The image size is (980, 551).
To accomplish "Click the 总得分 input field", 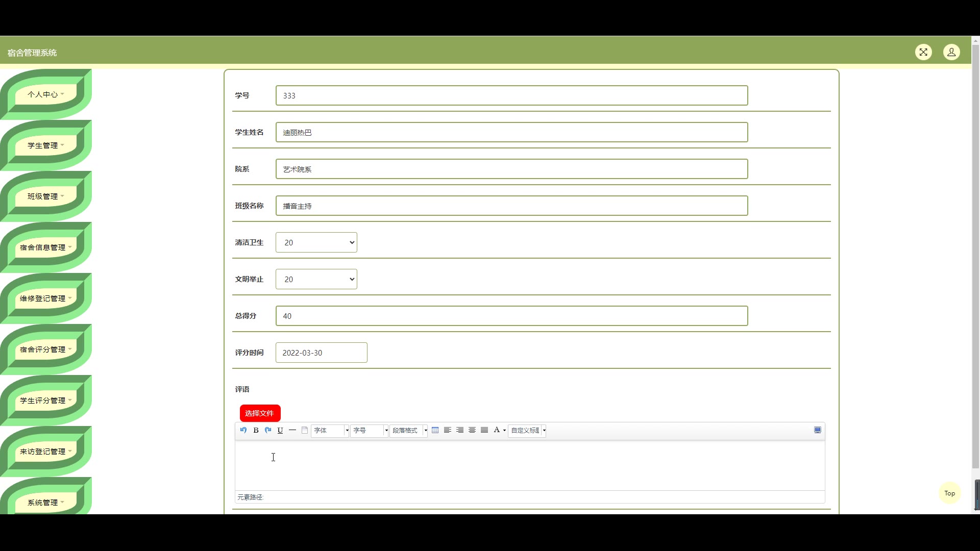I will click(512, 316).
